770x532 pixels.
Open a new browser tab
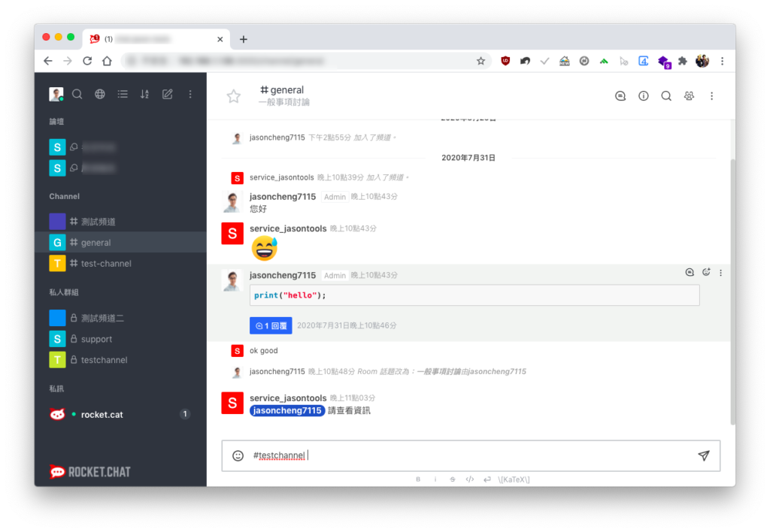pos(244,39)
